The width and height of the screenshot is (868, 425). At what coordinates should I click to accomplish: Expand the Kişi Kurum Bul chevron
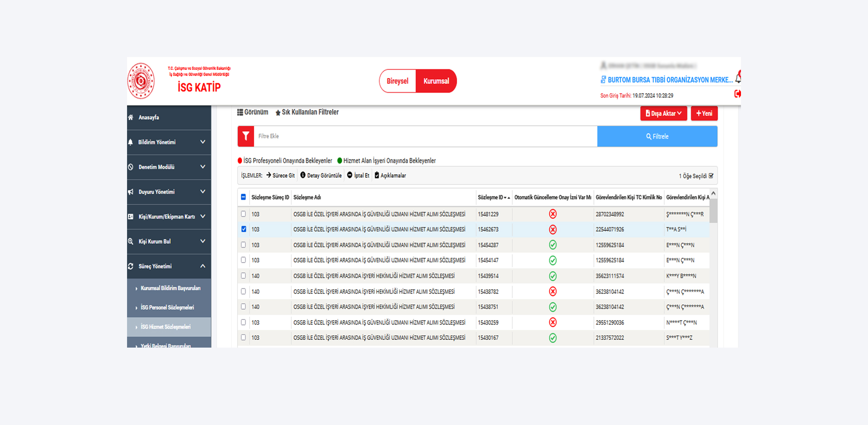click(203, 241)
